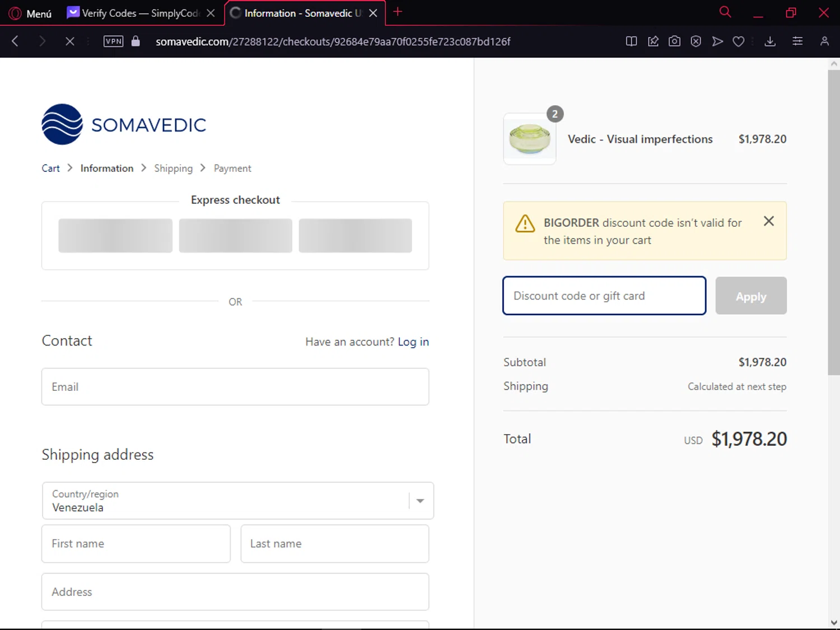Screen dimensions: 840x630
Task: Click the scrollbar up arrow
Action: pyautogui.click(x=834, y=64)
